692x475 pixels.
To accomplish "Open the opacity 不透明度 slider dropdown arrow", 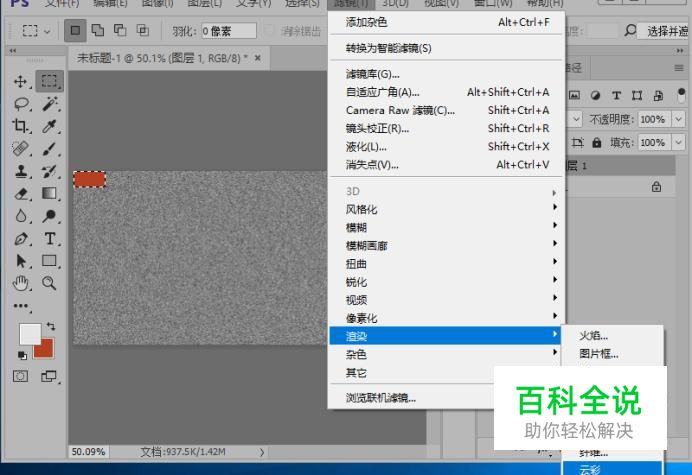I will coord(678,119).
